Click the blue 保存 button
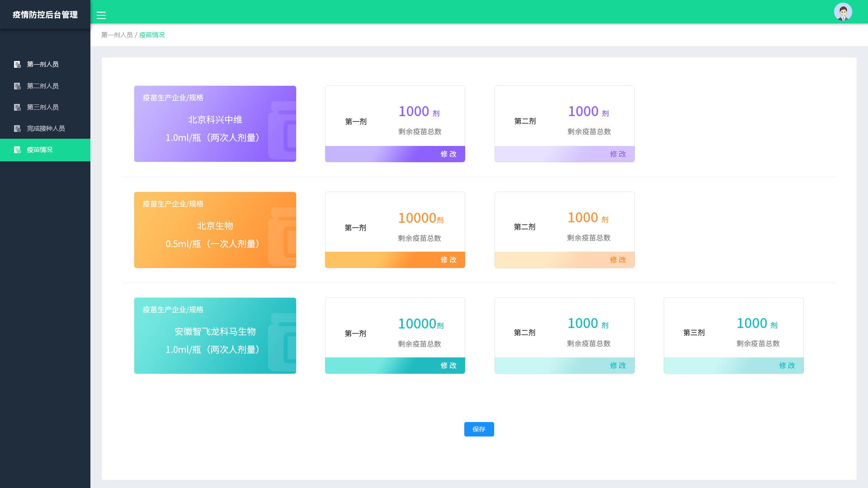This screenshot has width=868, height=488. (x=479, y=429)
